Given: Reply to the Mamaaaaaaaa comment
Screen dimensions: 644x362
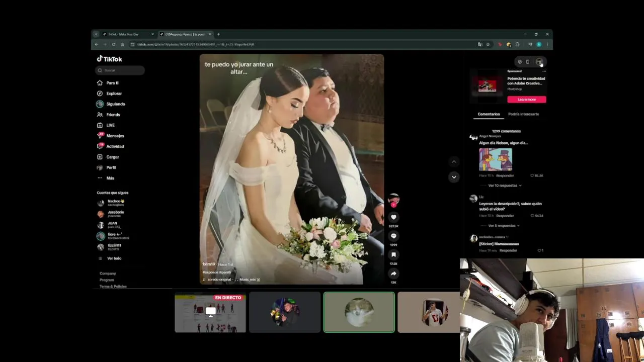Looking at the screenshot, I should click(508, 250).
